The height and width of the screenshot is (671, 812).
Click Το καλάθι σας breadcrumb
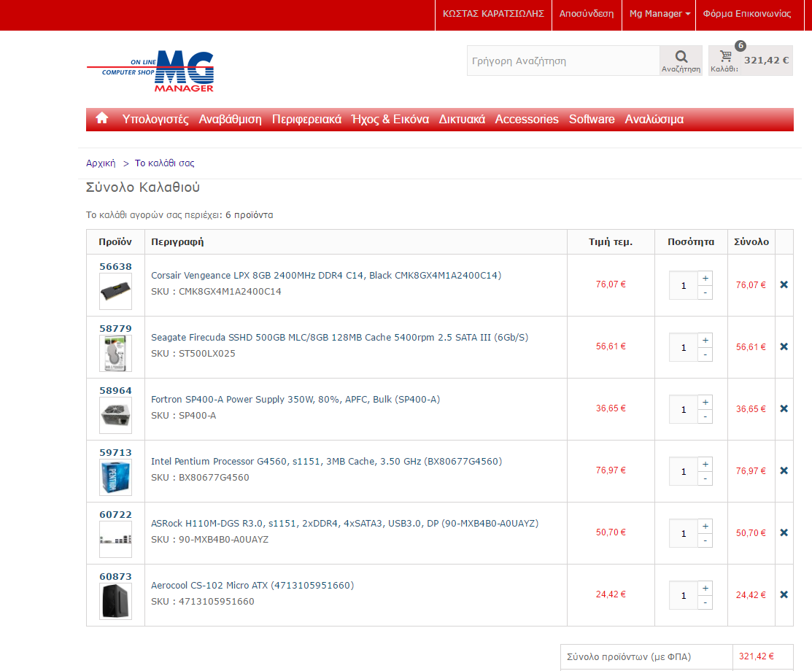(165, 163)
